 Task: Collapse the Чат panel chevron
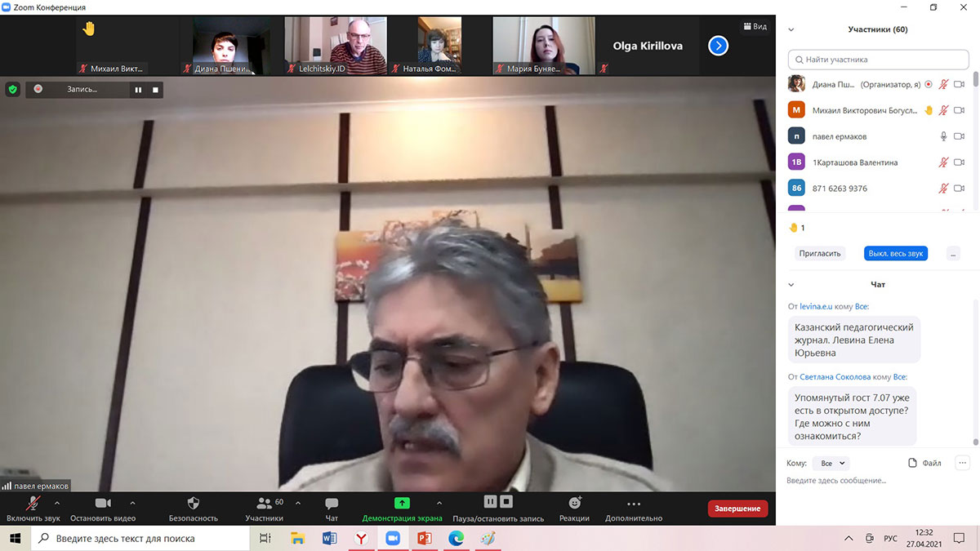tap(791, 285)
